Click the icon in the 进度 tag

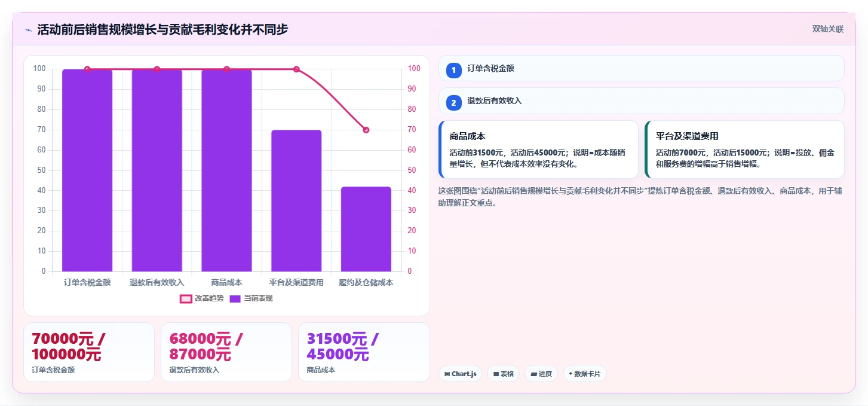(x=533, y=374)
